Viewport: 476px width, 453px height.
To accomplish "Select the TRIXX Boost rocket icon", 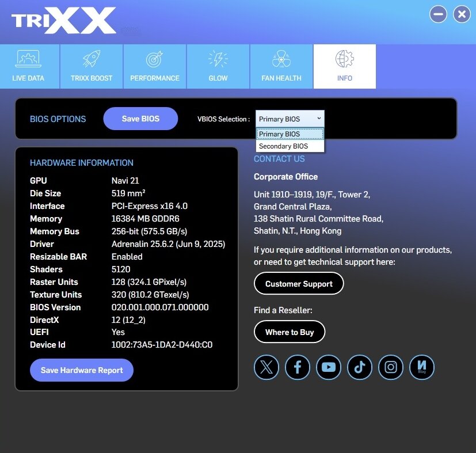I will pos(91,60).
